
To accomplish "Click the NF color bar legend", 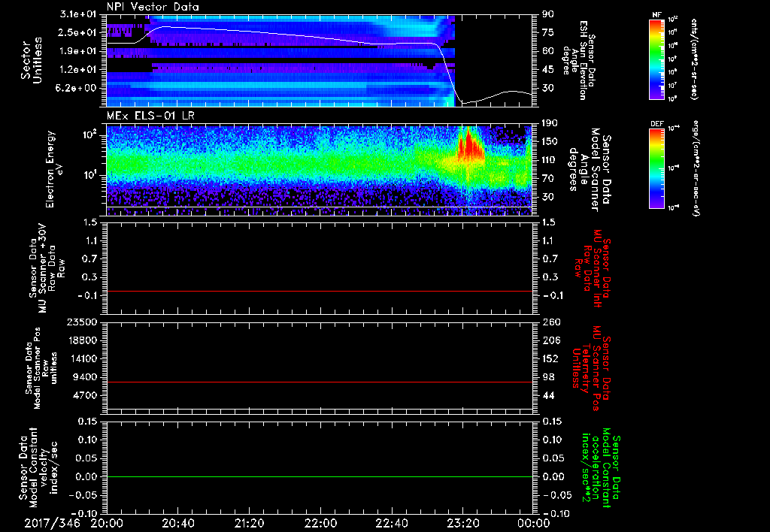I will click(656, 59).
